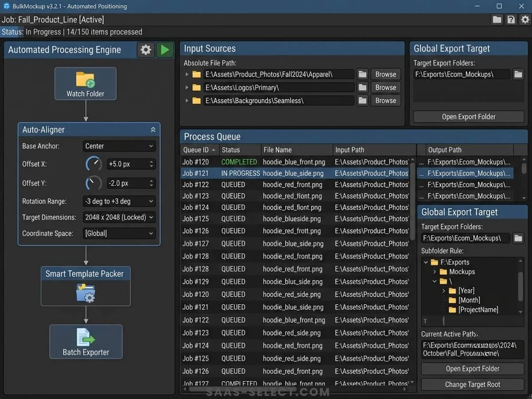
Task: Click folder icon beside Fall2024\Apparel path
Action: click(x=363, y=74)
